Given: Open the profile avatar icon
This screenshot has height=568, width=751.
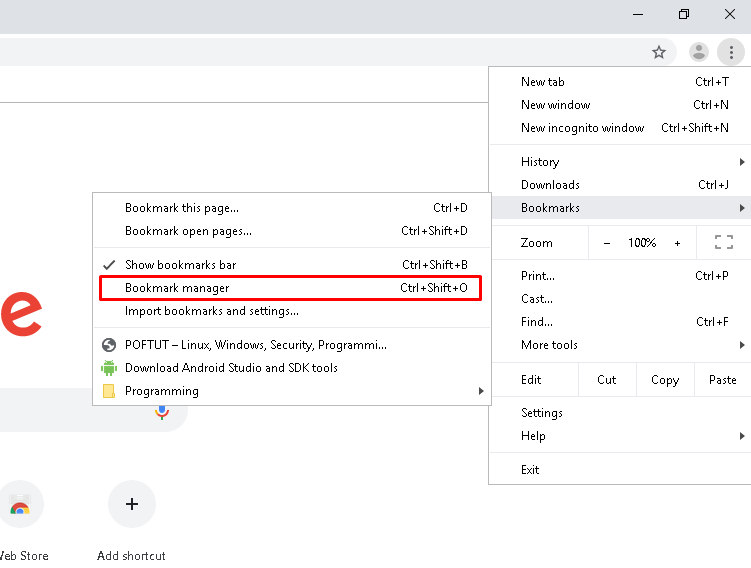Looking at the screenshot, I should click(x=698, y=52).
